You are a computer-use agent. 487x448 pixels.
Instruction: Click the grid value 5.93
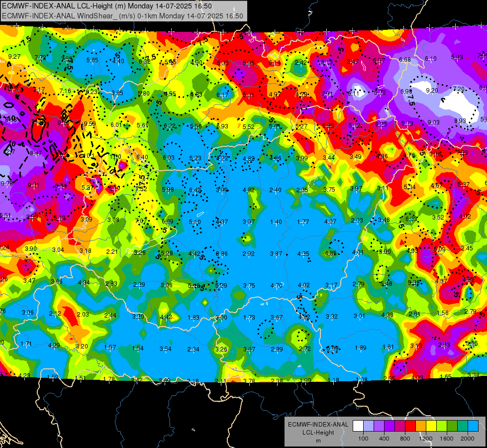(222, 126)
